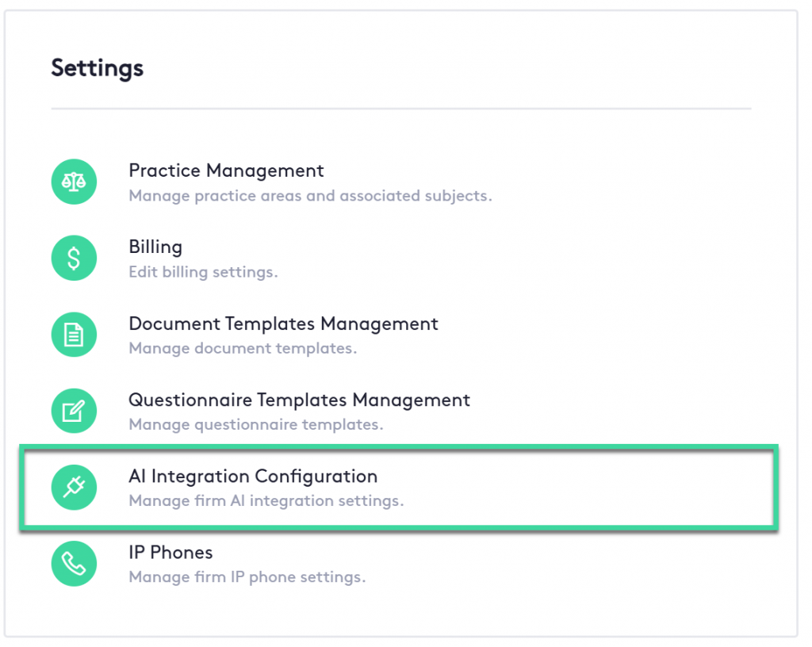Click 'Manage firm IP phone settings.' description

click(x=247, y=577)
